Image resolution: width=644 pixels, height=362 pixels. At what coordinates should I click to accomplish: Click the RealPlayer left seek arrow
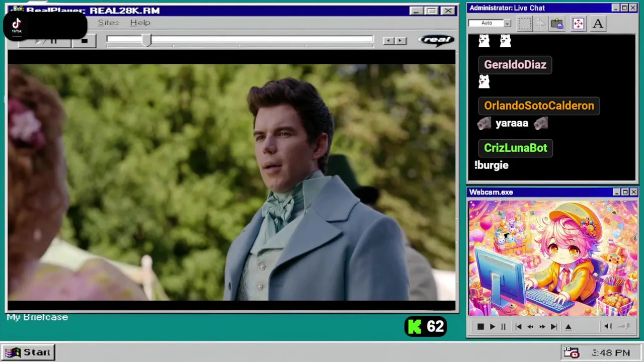(388, 41)
